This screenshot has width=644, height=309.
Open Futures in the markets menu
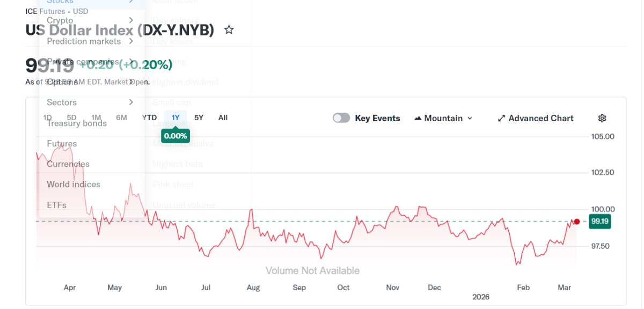click(62, 144)
